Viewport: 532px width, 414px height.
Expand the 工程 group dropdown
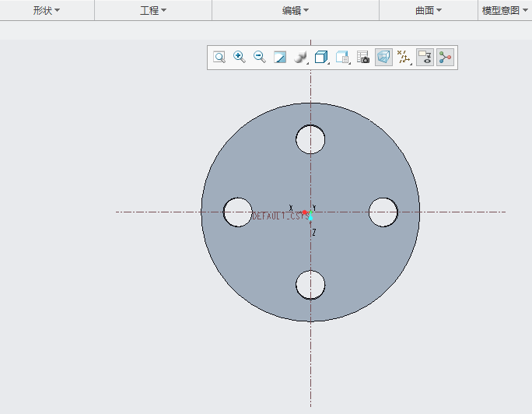(x=153, y=10)
